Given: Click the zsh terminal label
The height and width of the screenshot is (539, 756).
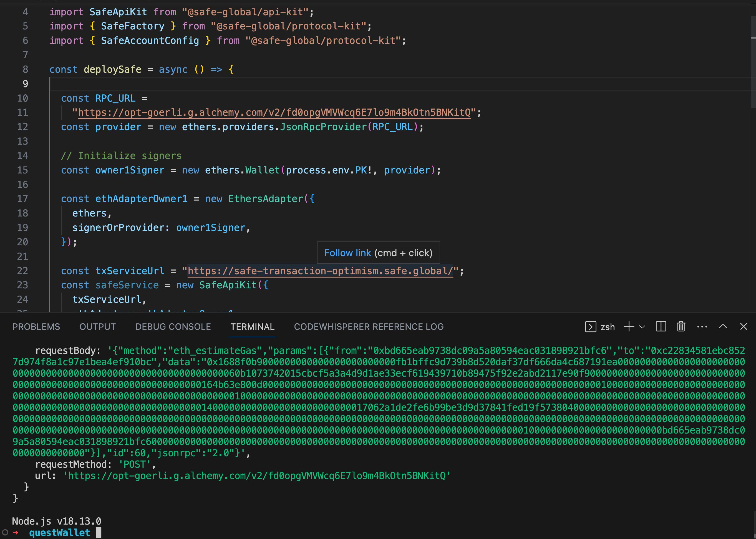Looking at the screenshot, I should point(607,327).
